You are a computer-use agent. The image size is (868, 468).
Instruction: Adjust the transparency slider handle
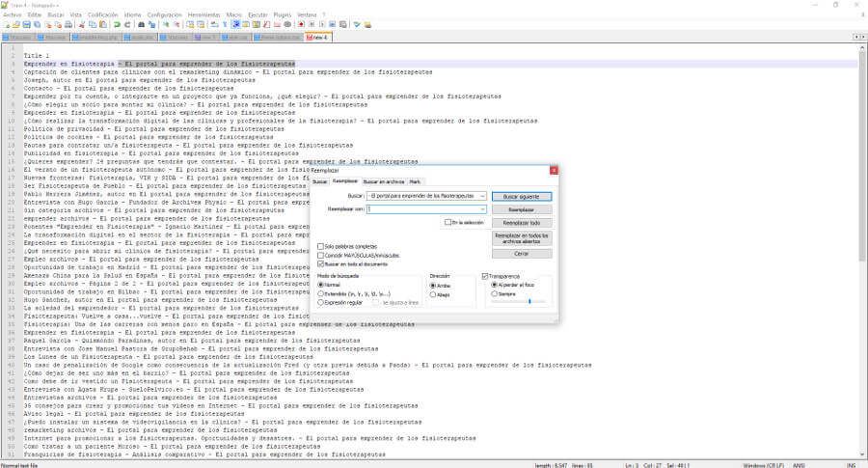pyautogui.click(x=529, y=301)
